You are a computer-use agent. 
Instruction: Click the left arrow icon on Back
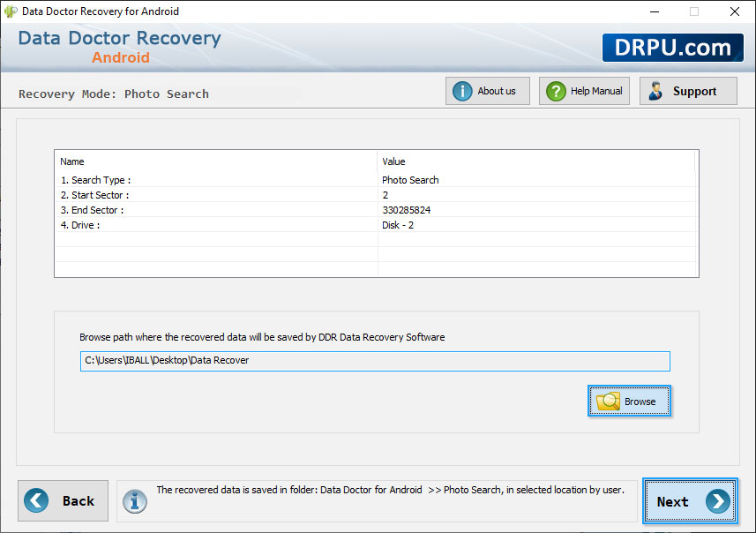pyautogui.click(x=36, y=500)
